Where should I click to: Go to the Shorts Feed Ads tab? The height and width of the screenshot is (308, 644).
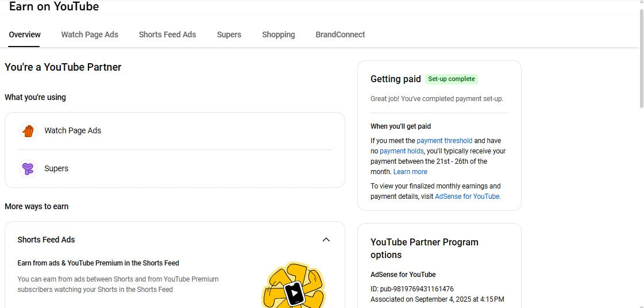[167, 34]
